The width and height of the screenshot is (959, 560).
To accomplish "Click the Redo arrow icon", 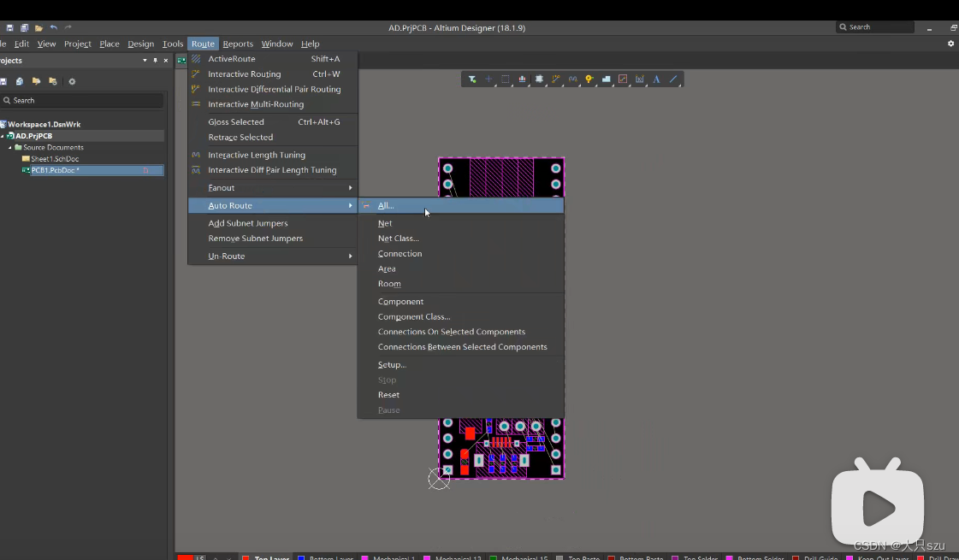I will (68, 27).
